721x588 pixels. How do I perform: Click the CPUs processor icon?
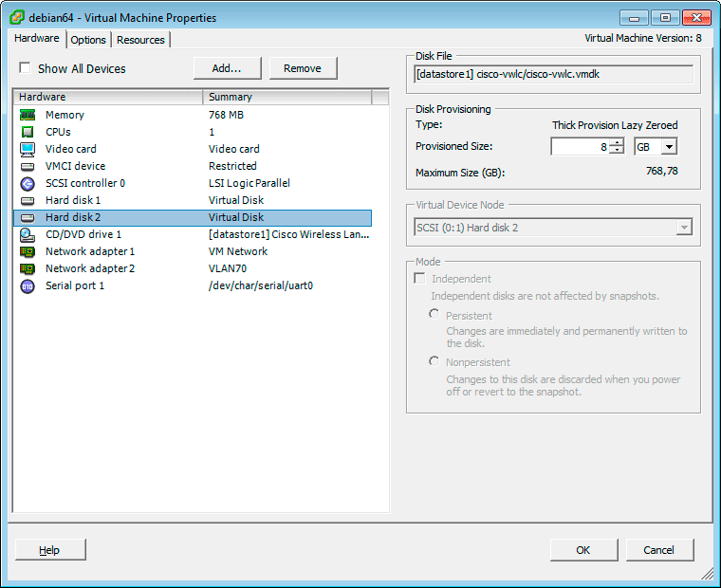click(28, 132)
